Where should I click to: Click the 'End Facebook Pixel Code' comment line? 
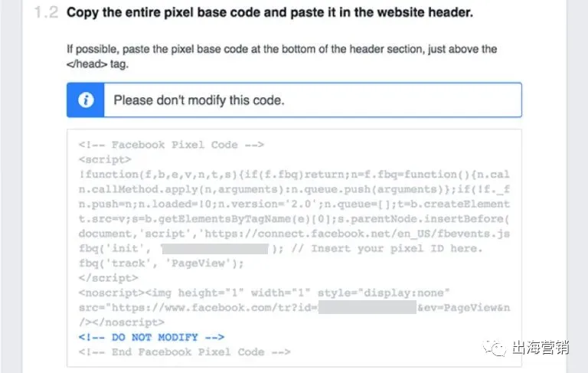[x=185, y=352]
